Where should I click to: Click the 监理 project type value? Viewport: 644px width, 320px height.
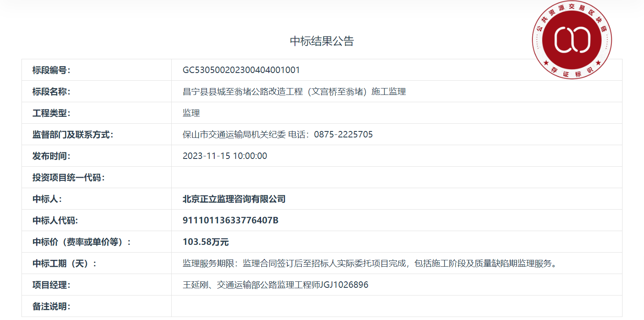[x=191, y=113]
